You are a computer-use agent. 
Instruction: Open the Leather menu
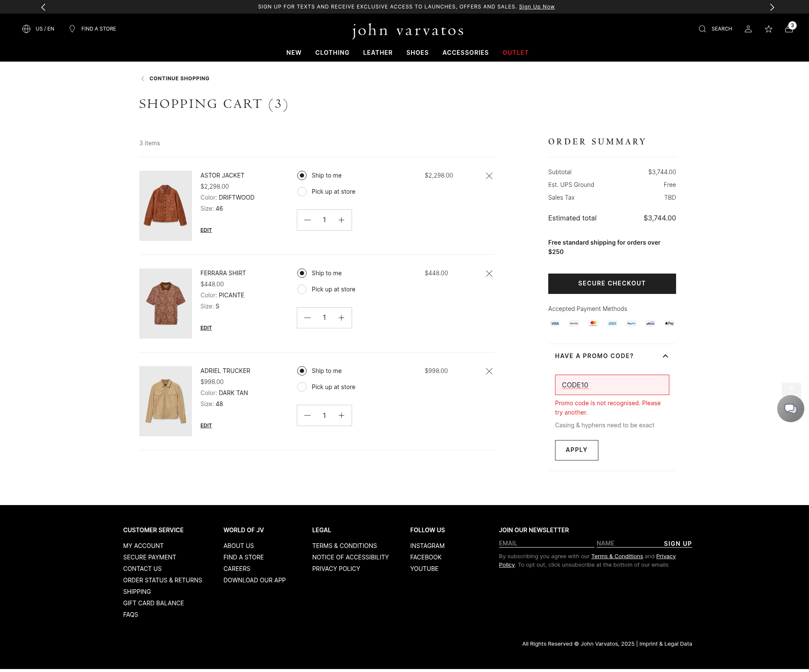point(378,53)
